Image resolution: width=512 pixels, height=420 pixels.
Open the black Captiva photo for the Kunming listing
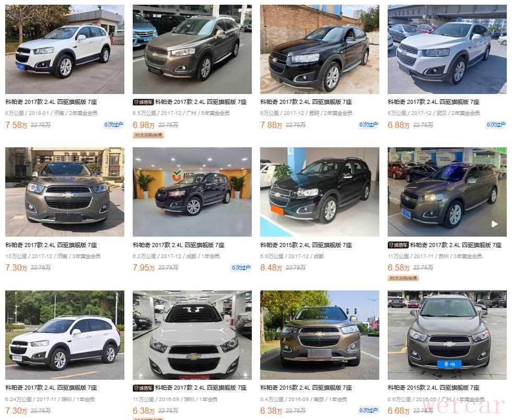(320, 49)
